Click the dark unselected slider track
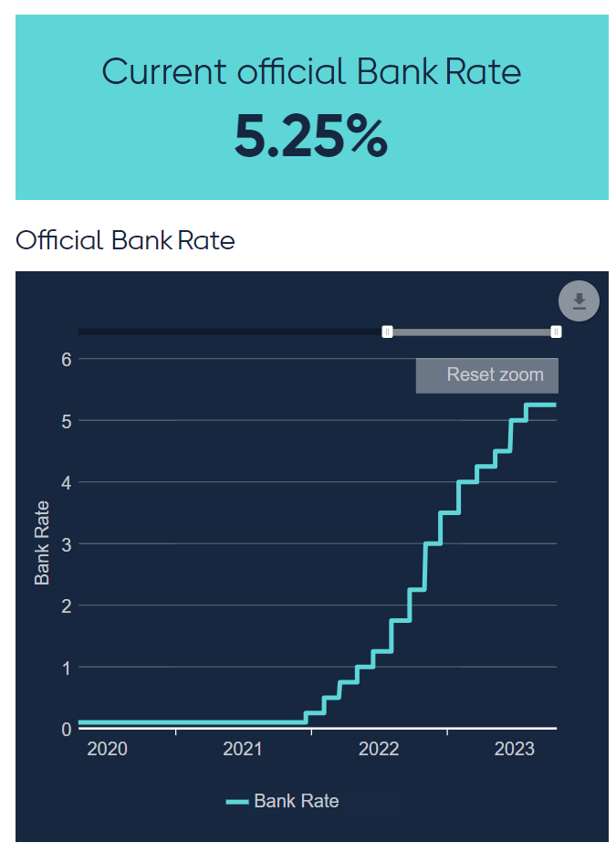The height and width of the screenshot is (853, 616). [228, 332]
